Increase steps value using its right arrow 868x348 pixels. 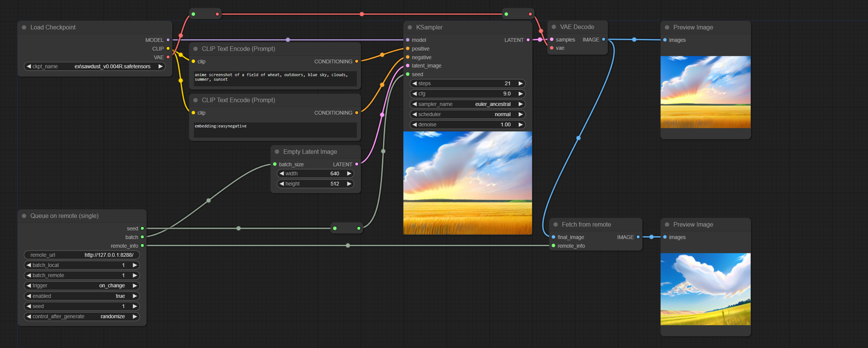click(x=521, y=83)
